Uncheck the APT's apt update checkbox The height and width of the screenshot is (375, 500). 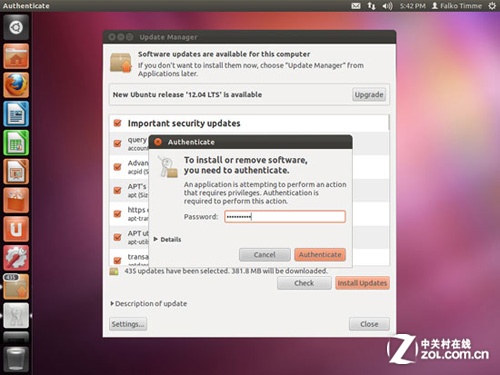(117, 190)
